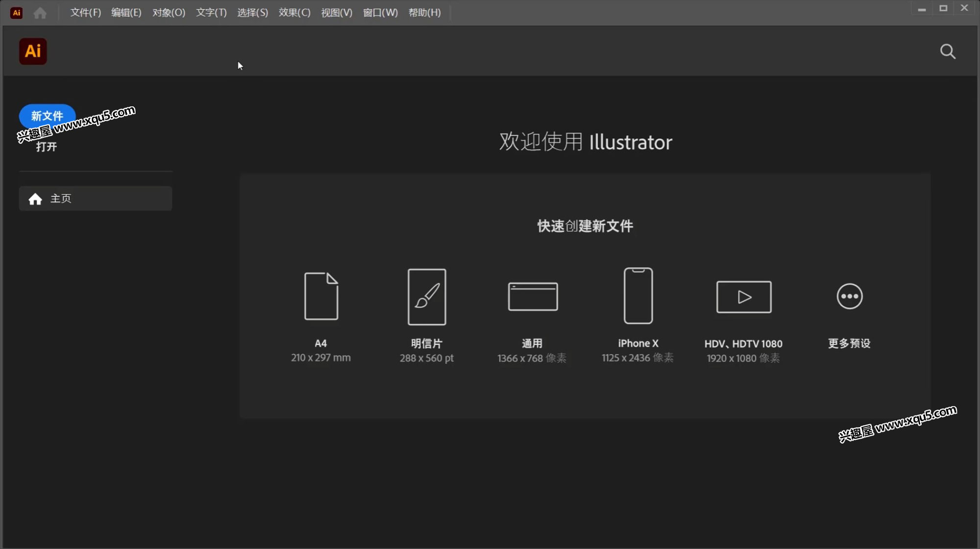Viewport: 980px width, 549px height.
Task: Click the 210 x 297 mm text
Action: tap(321, 358)
